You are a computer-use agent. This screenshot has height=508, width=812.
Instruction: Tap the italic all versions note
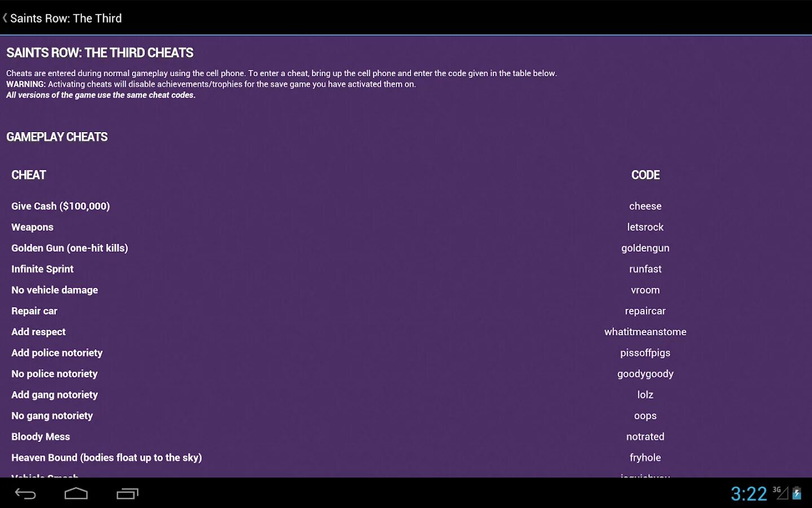tap(101, 95)
